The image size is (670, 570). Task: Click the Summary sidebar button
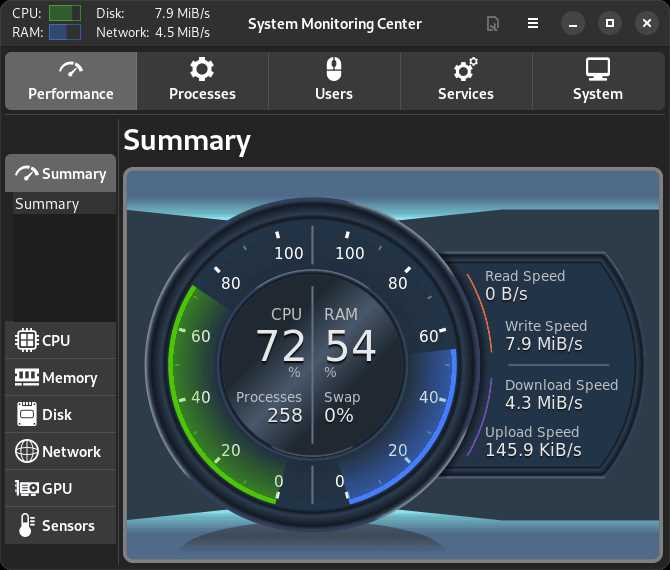(60, 173)
